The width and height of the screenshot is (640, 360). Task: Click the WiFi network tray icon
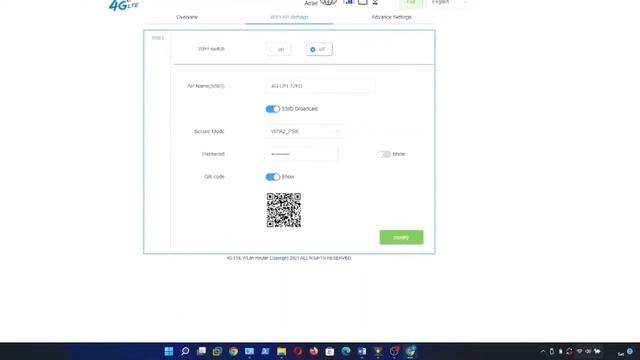tap(580, 351)
